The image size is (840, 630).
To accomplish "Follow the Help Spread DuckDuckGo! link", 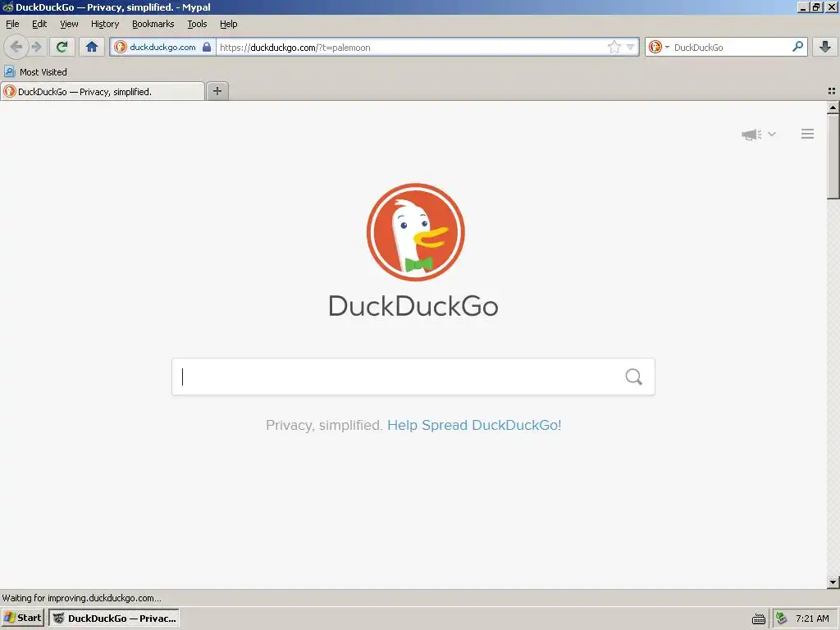I will click(x=474, y=425).
